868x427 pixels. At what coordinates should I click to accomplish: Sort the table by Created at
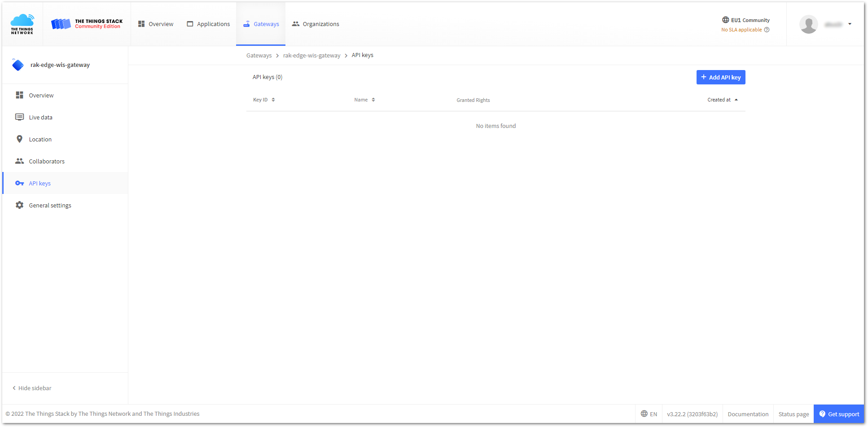(723, 100)
